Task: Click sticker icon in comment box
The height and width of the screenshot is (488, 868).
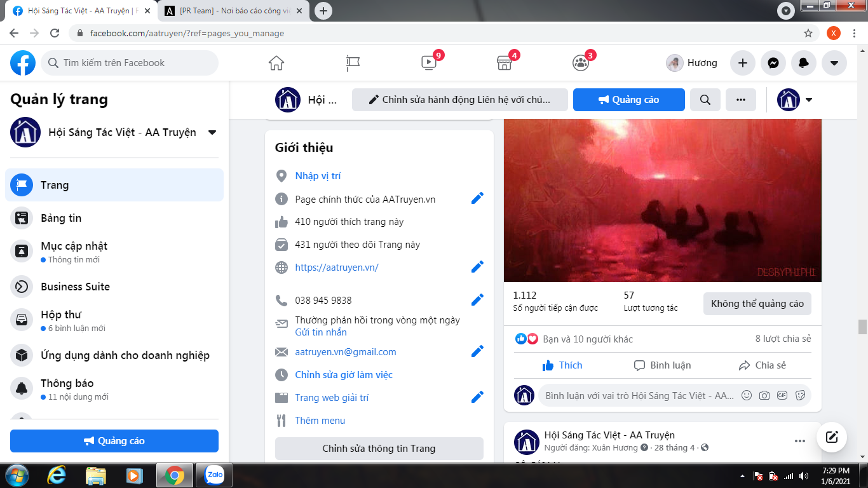Action: coord(800,395)
